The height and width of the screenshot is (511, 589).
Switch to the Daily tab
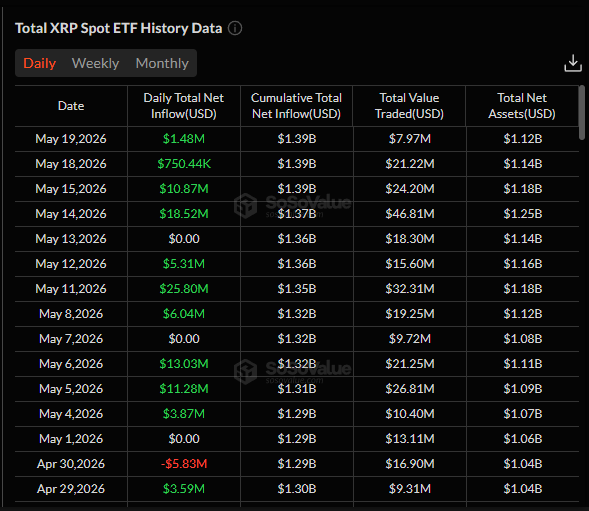click(39, 63)
